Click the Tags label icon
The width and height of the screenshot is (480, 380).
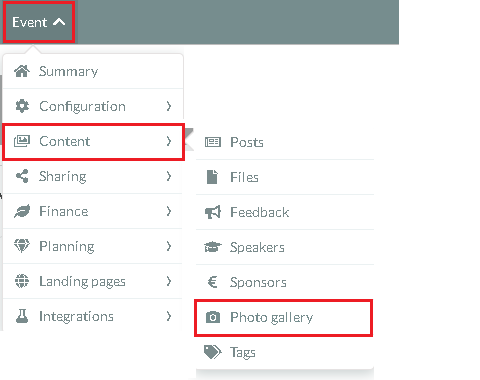[212, 352]
